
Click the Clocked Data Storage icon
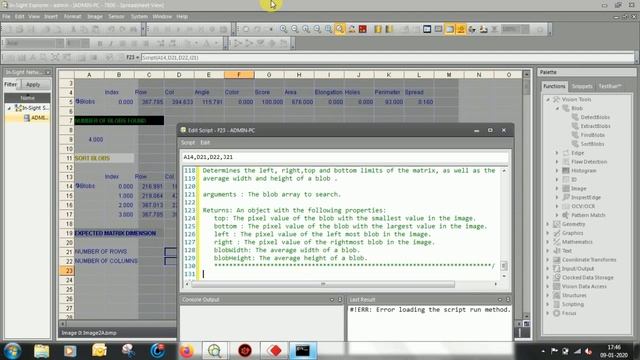pos(556,278)
